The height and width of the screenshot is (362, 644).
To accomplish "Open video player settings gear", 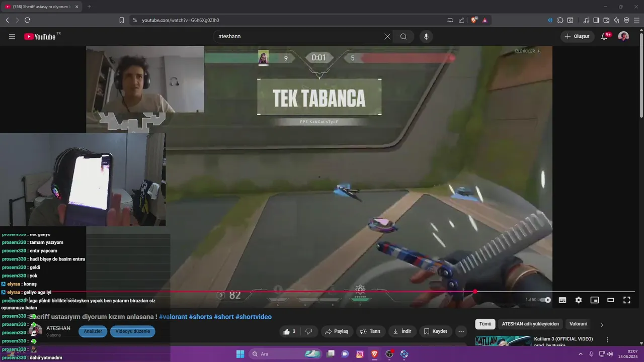I will click(579, 300).
